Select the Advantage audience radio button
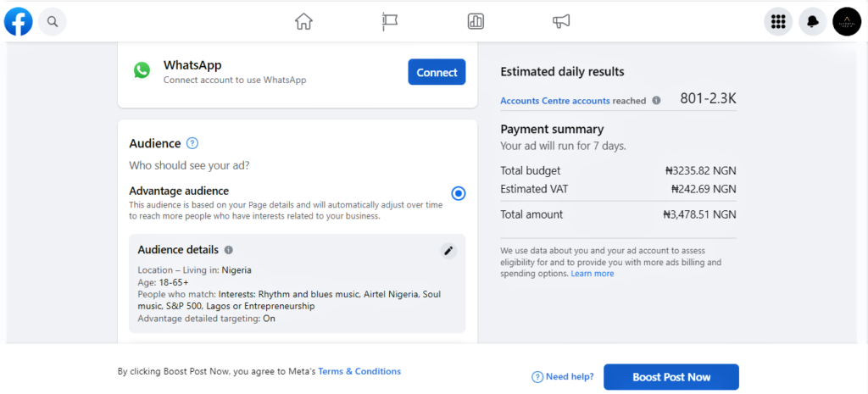 (x=459, y=194)
